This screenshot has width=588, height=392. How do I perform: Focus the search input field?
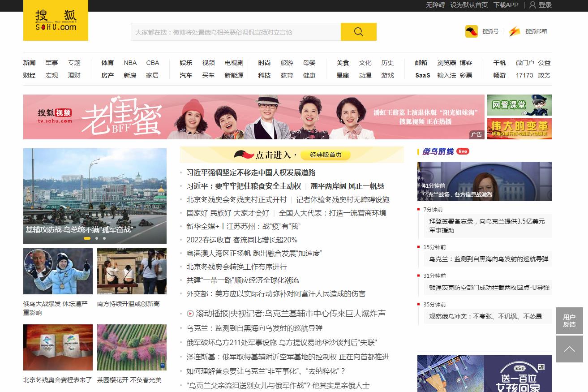point(236,32)
